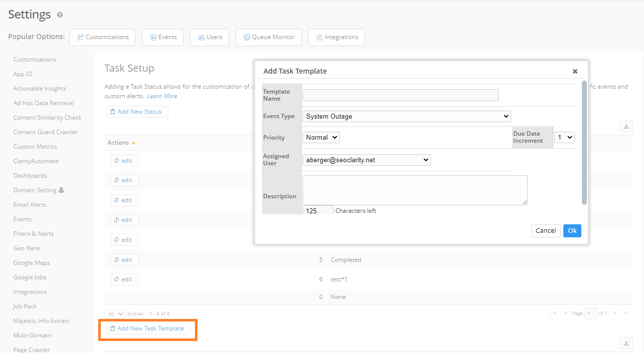Go to the last page using pagination icon

[x=626, y=313]
